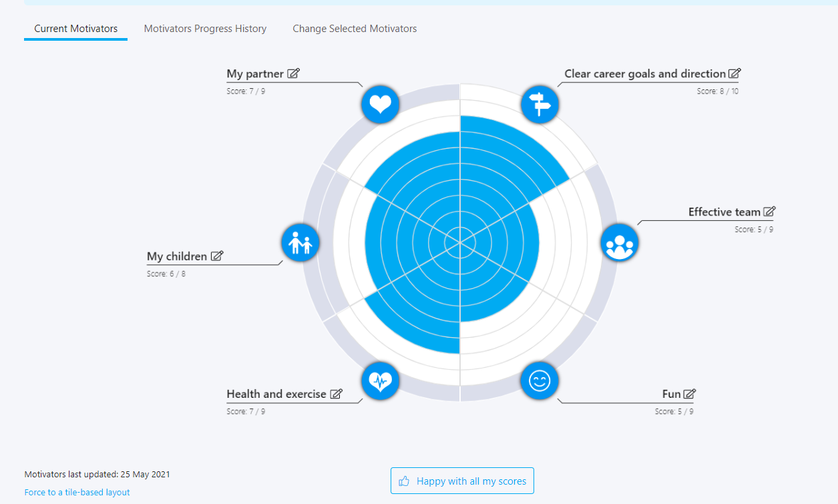Click the parent and child icon for My children
This screenshot has height=504, width=838.
(300, 242)
